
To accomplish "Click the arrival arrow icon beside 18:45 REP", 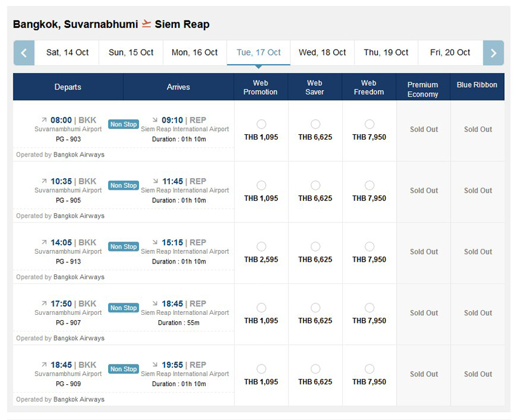I will [155, 304].
